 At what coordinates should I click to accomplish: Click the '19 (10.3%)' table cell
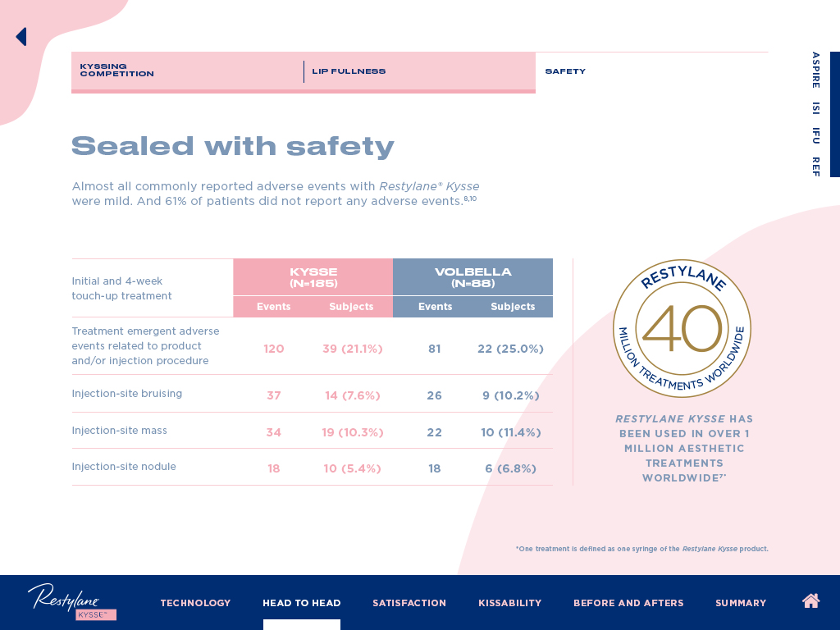353,432
